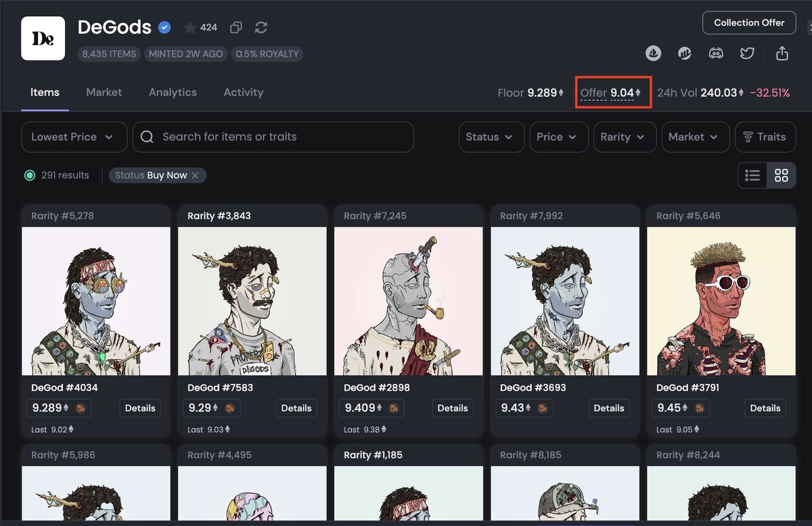Viewport: 812px width, 526px height.
Task: Open the DeGod #7583 image
Action: 252,301
